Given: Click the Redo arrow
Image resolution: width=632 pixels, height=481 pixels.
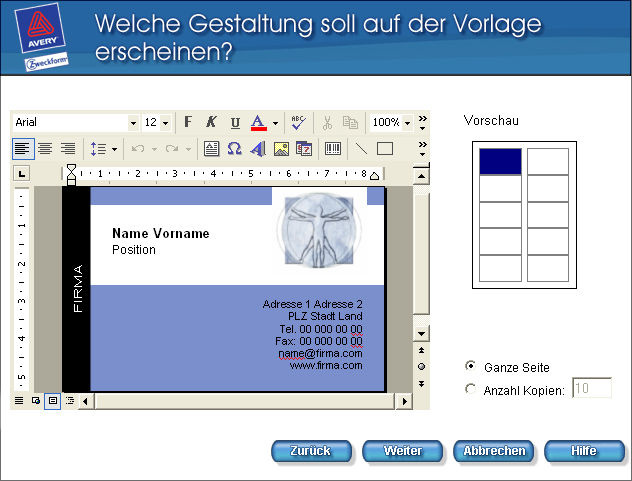Looking at the screenshot, I should 172,149.
